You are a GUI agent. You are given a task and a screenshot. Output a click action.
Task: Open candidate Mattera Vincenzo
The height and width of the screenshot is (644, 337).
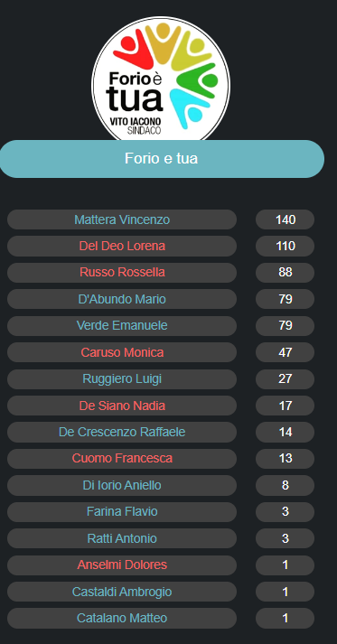point(122,219)
